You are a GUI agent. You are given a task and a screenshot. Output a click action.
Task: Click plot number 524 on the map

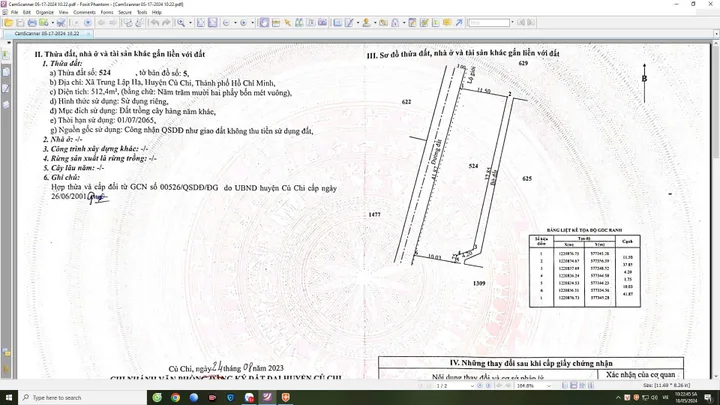click(x=473, y=166)
